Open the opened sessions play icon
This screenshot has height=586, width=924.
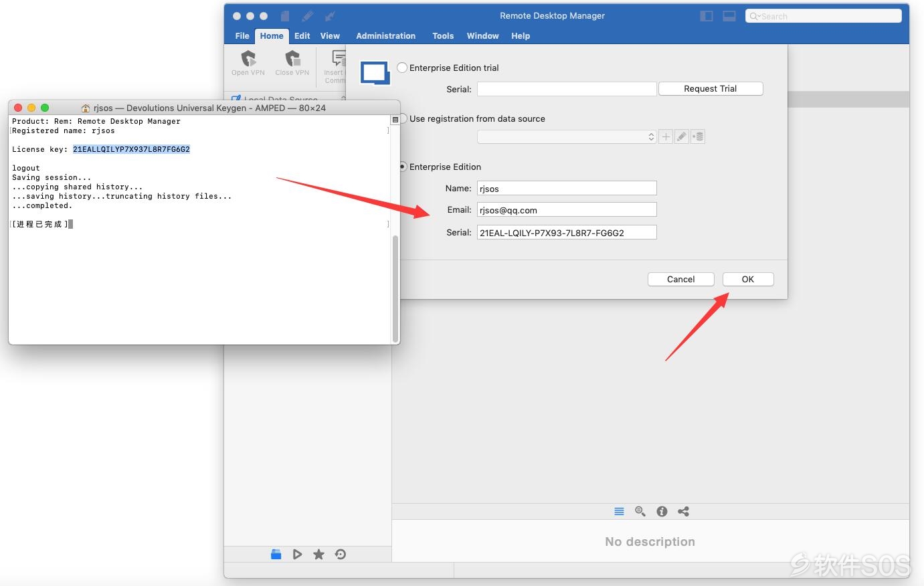[297, 554]
